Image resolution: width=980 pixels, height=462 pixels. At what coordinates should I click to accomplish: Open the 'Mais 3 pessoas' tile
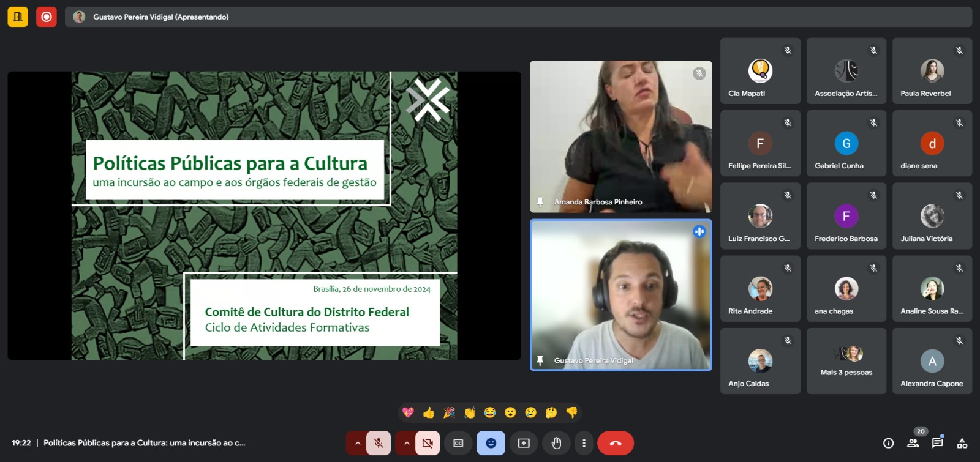point(846,361)
